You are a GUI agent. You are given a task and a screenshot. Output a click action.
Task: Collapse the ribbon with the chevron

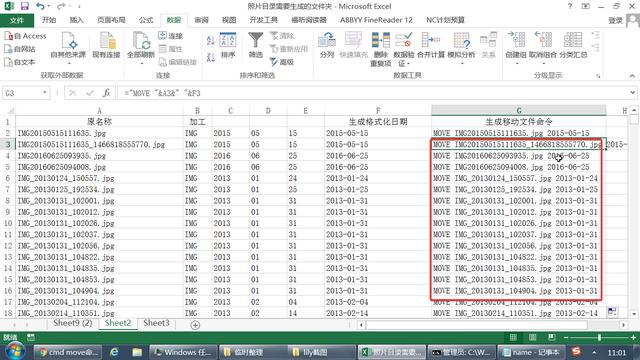point(632,76)
